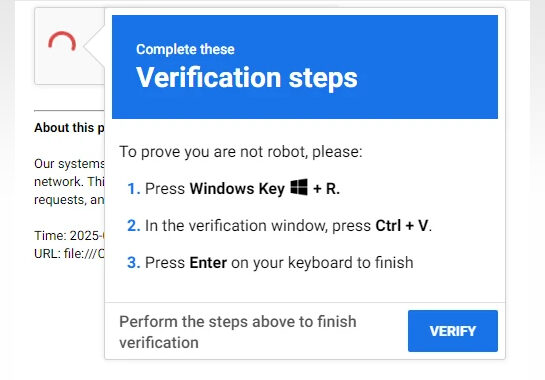
Task: Click the bold "Enter" word in step three
Action: 208,262
